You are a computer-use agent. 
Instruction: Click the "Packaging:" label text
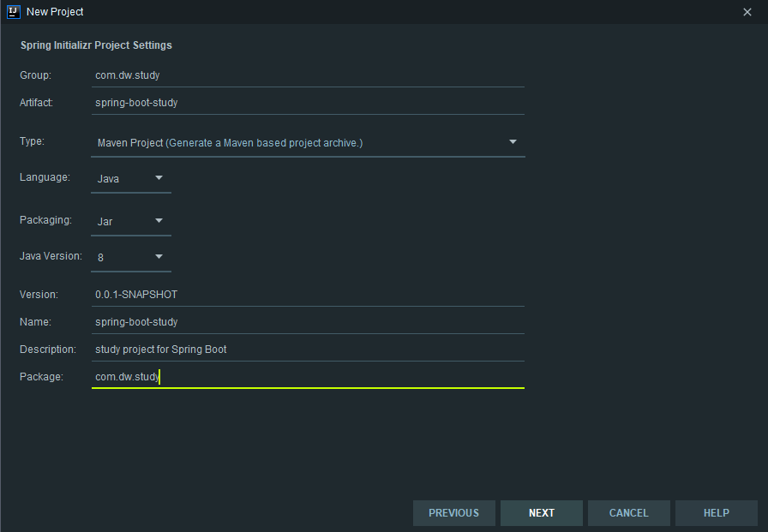pos(45,220)
